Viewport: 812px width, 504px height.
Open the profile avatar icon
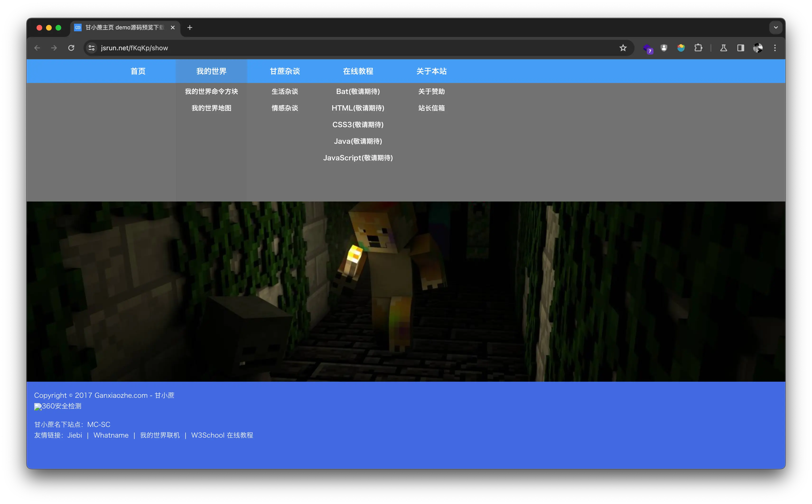click(x=758, y=48)
